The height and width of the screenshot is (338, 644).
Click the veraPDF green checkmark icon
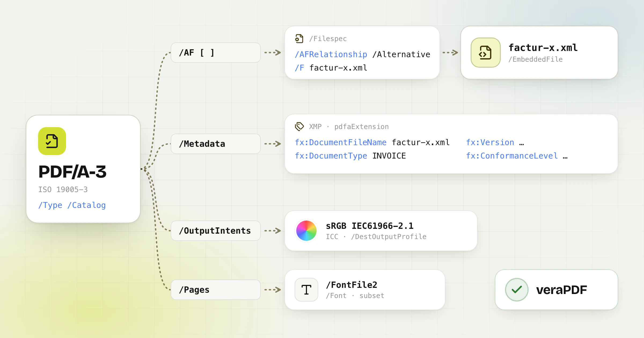(517, 290)
